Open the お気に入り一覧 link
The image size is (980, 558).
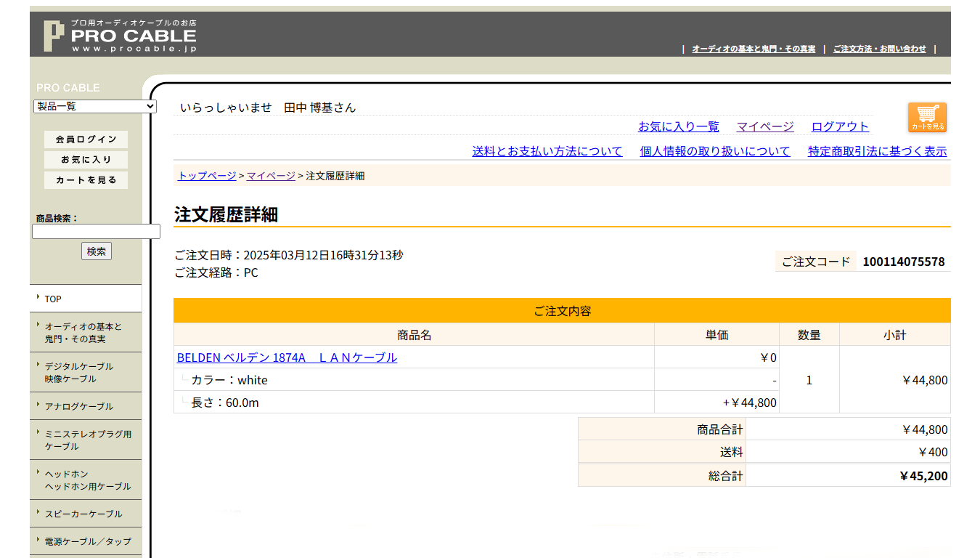click(678, 126)
